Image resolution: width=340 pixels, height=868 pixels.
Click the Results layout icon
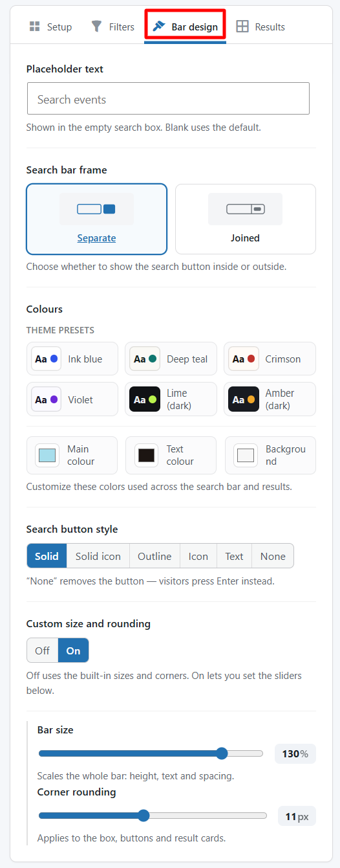click(x=242, y=27)
